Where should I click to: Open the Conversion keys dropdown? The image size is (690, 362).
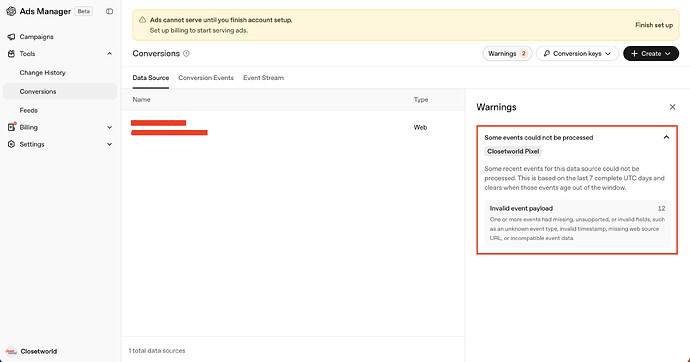(x=577, y=54)
